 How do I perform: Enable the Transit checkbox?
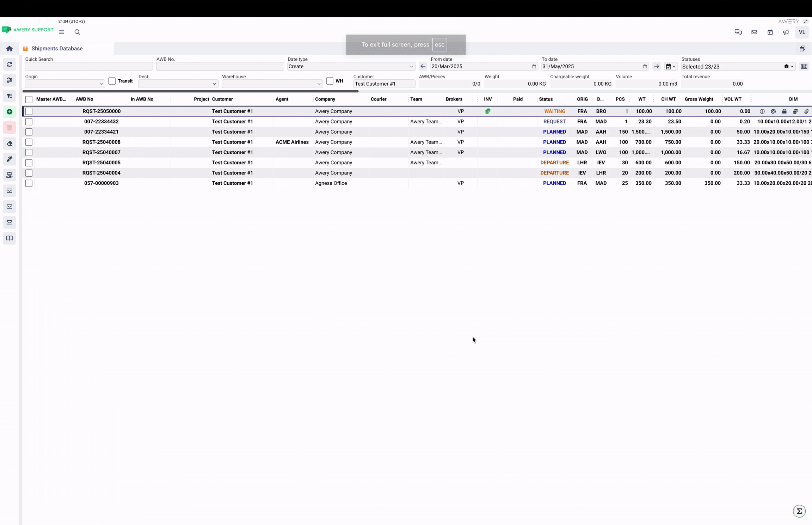[112, 81]
